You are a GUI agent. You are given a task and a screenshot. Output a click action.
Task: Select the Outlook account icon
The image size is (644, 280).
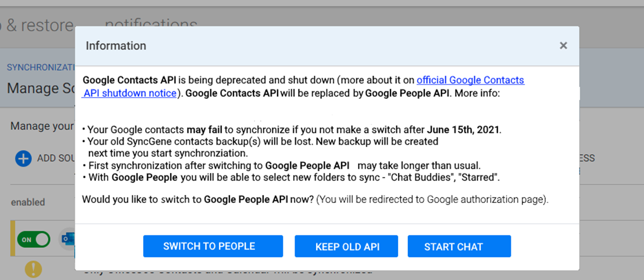point(68,239)
